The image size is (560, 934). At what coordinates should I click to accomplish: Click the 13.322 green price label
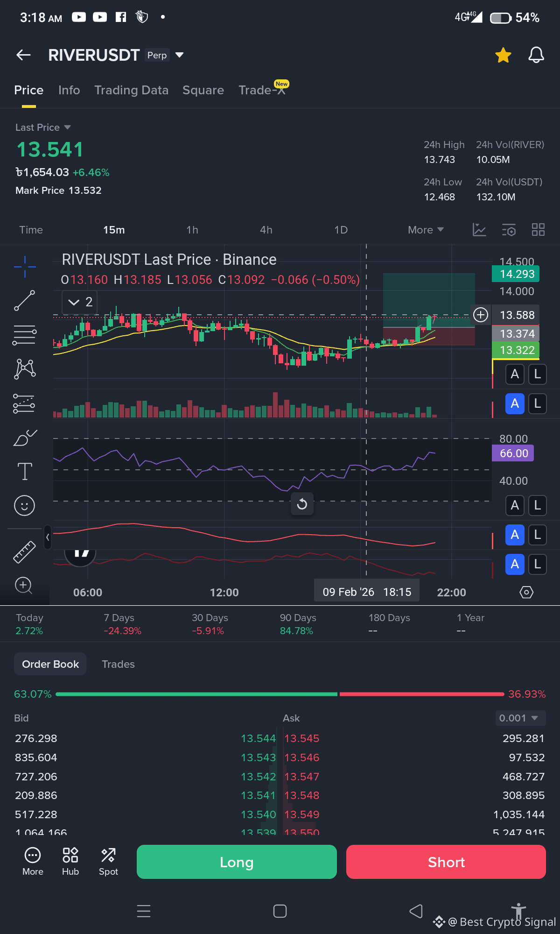click(516, 350)
